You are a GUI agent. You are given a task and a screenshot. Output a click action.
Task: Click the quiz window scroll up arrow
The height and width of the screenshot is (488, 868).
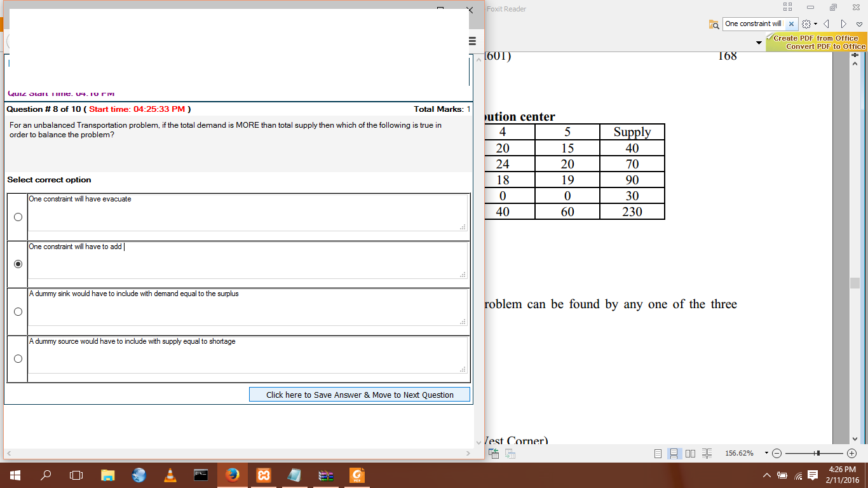click(x=479, y=61)
